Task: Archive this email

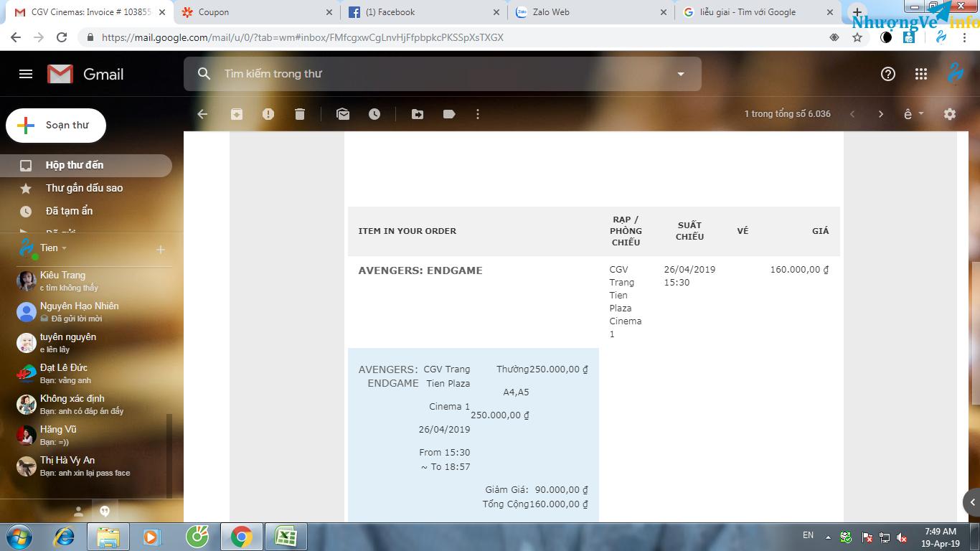Action: pyautogui.click(x=237, y=114)
